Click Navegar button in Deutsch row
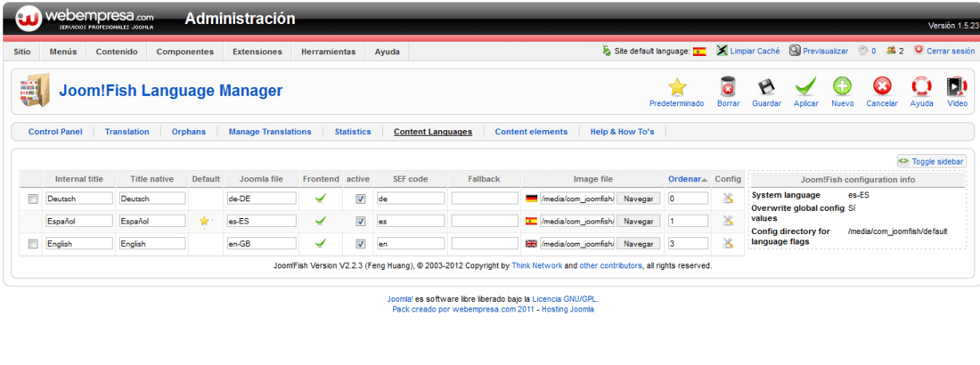The image size is (980, 365). 639,199
